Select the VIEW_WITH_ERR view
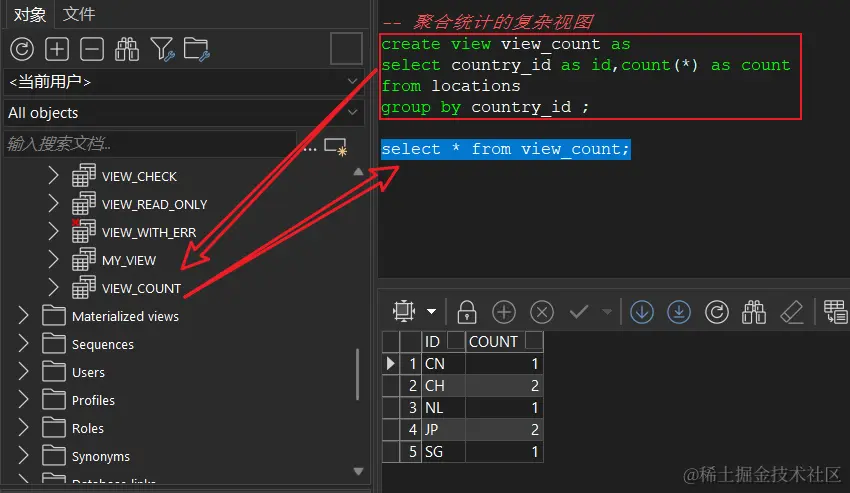This screenshot has width=850, height=493. pyautogui.click(x=149, y=233)
